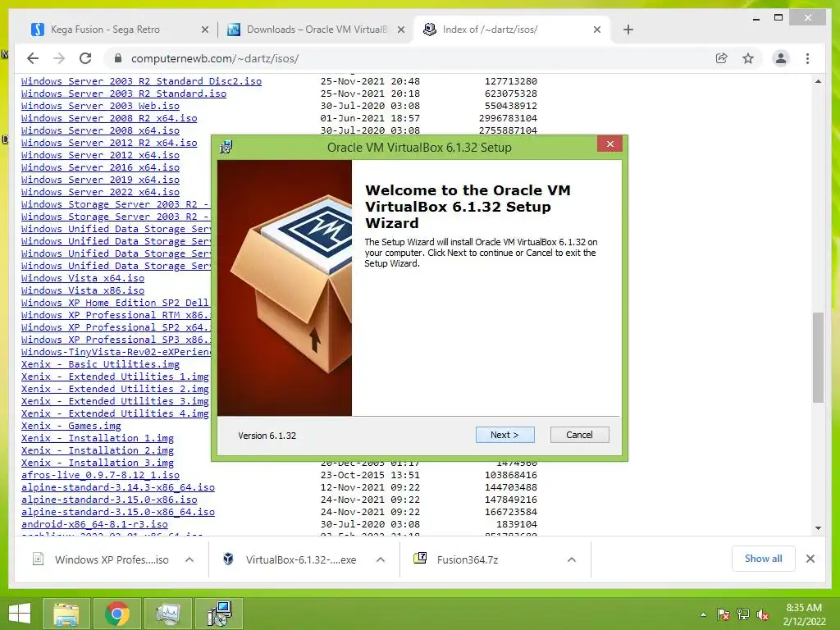Open alpine-standard-3.15.0-x86.iso link

click(109, 500)
